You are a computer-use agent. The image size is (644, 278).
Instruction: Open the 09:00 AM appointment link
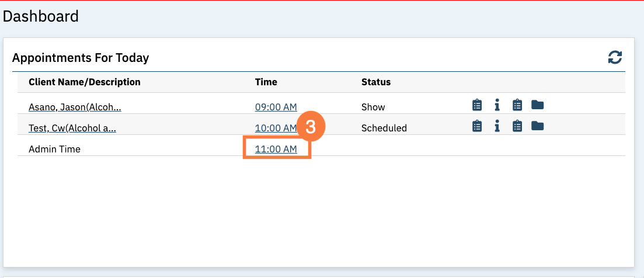pos(276,107)
